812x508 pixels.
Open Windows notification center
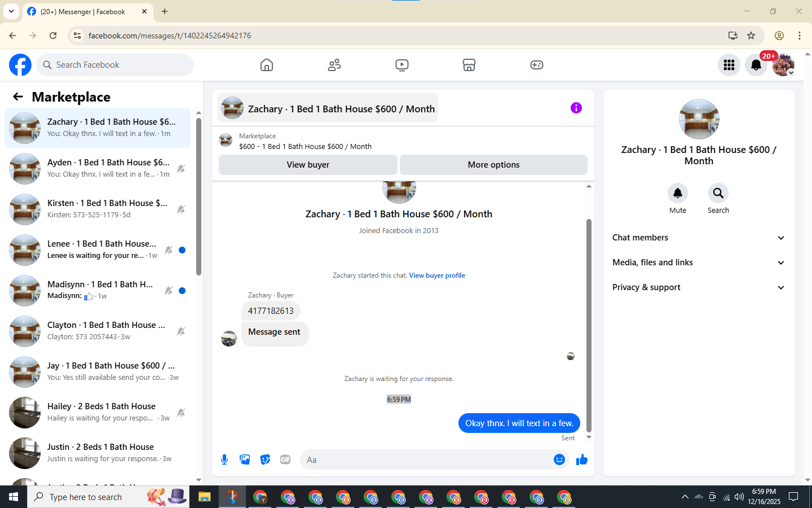[793, 497]
